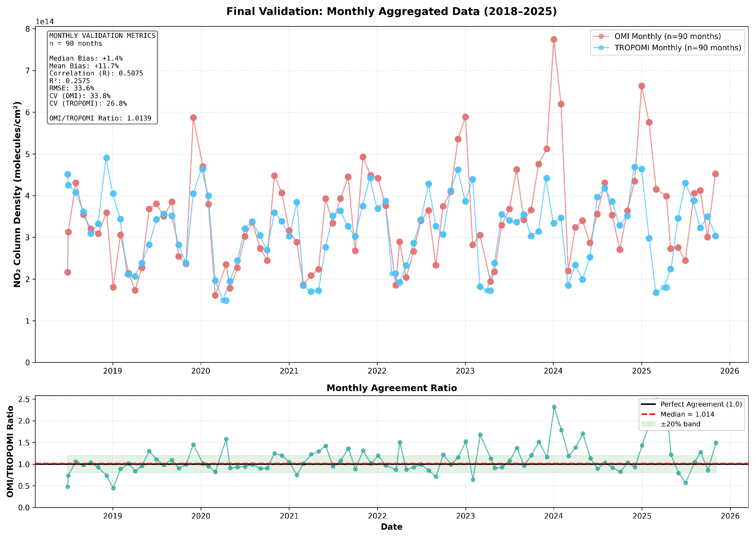Click the ratio peak point at 2024
Screen dimensions: 756x536
(x=554, y=407)
